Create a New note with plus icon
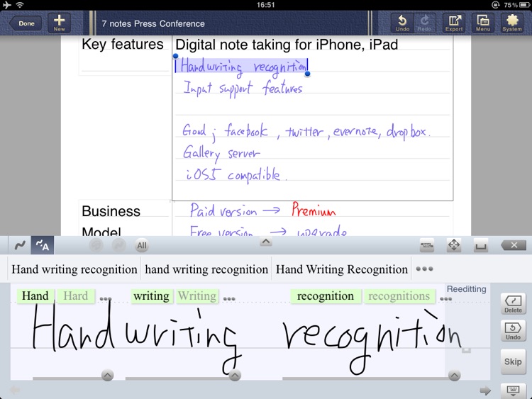 point(59,23)
